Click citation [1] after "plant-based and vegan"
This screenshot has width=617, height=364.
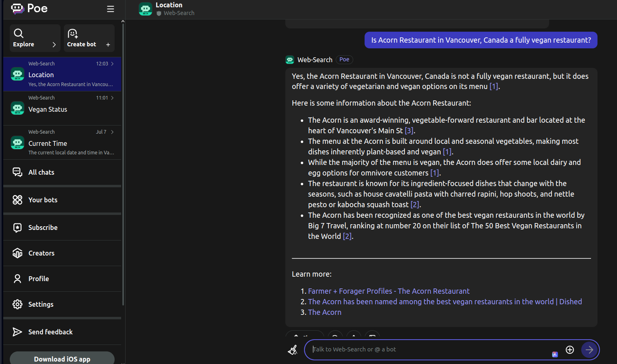[447, 152]
